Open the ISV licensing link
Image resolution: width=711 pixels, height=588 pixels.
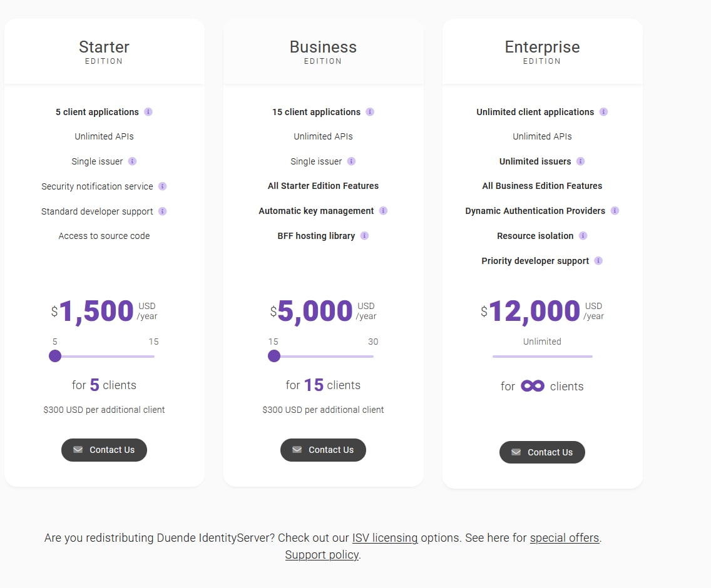[385, 538]
